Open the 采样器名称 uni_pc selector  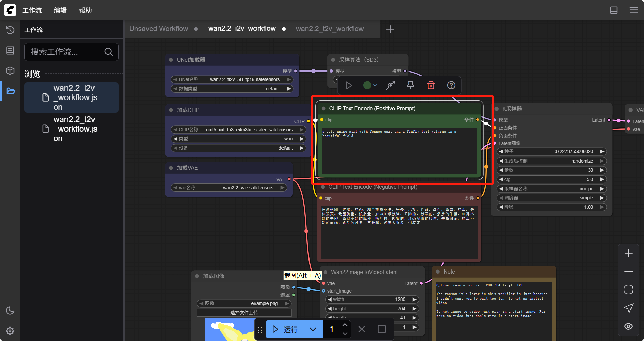[x=552, y=189]
